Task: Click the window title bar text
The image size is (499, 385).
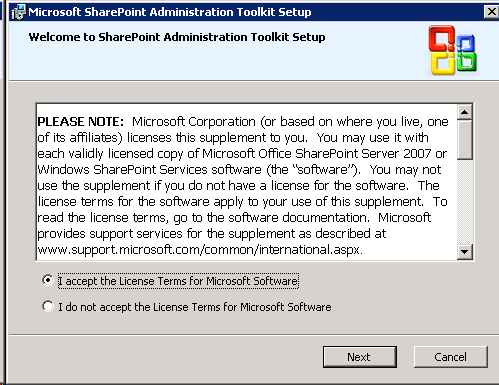Action: 170,12
